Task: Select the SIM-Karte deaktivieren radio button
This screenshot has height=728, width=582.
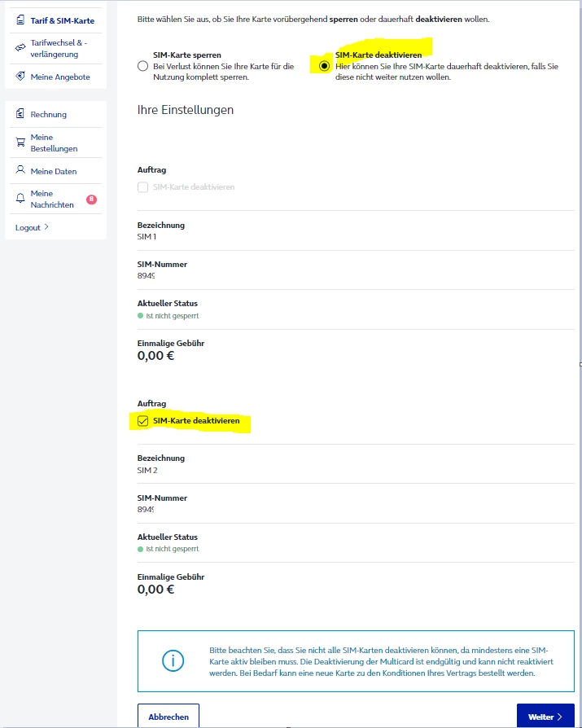Action: (324, 66)
